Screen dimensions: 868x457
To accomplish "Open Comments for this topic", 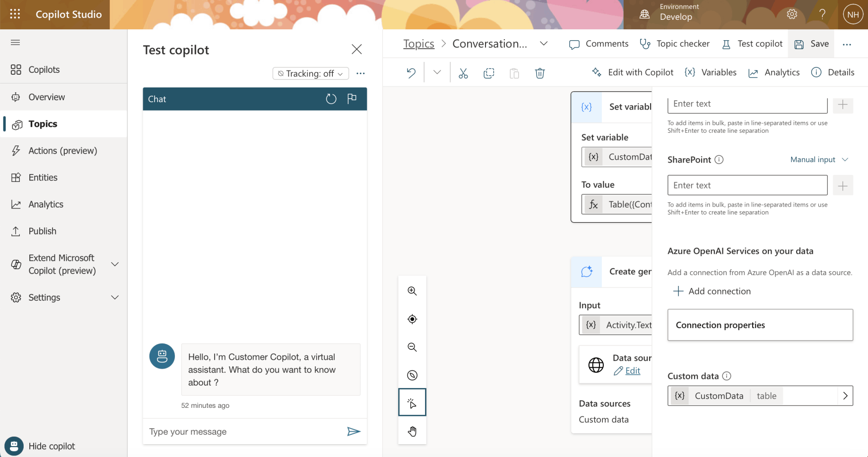I will pyautogui.click(x=599, y=44).
